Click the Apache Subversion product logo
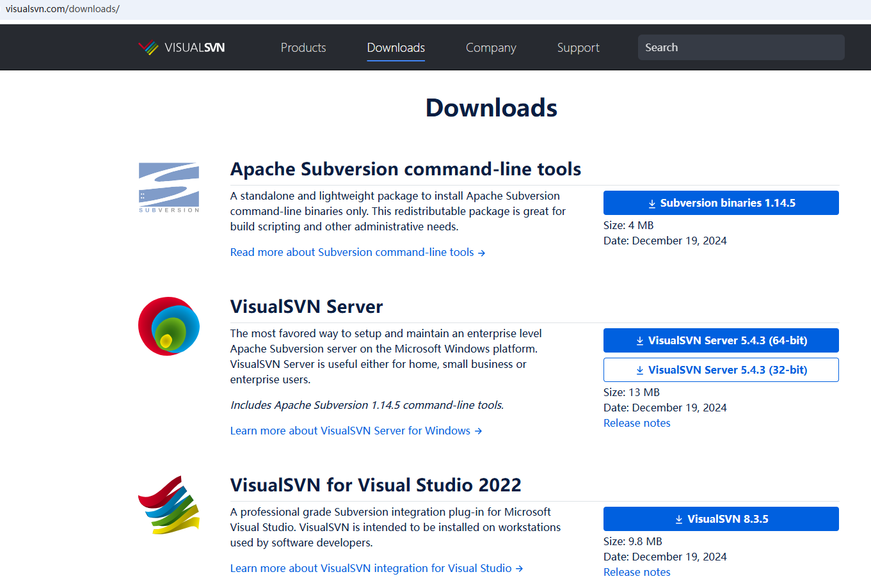 pyautogui.click(x=169, y=187)
